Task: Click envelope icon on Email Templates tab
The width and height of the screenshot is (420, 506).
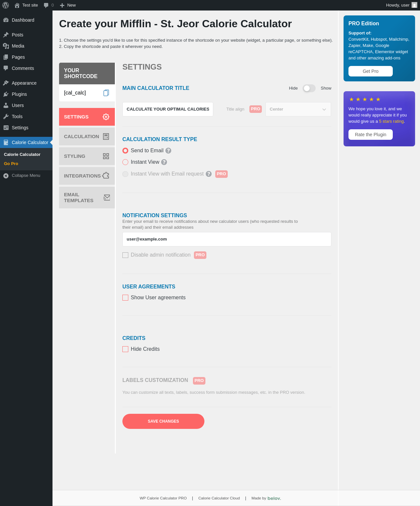Action: pyautogui.click(x=107, y=197)
